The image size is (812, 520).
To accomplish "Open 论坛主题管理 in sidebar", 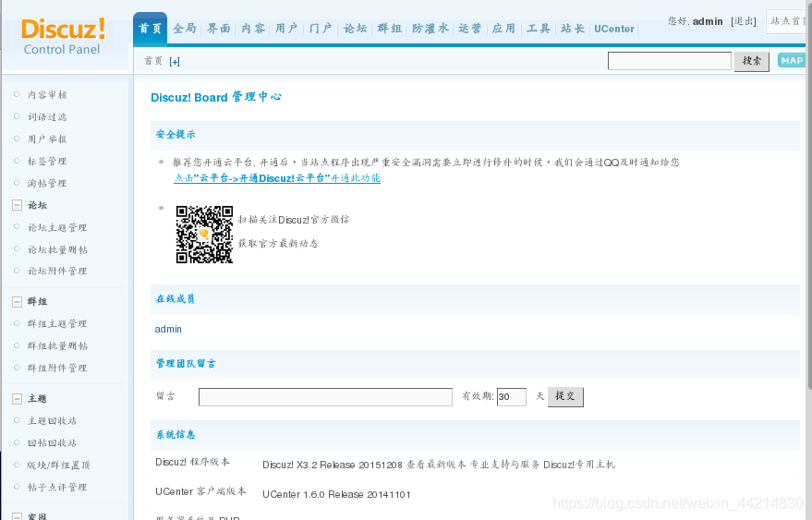I will (57, 228).
